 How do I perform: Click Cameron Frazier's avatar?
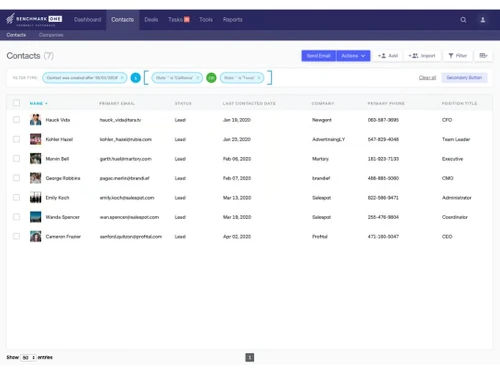(36, 236)
